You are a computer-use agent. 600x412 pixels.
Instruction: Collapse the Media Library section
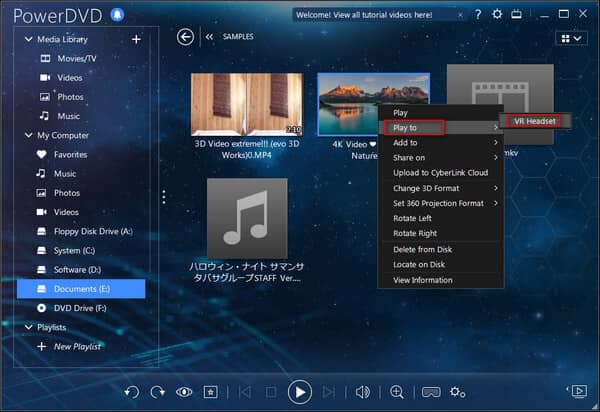click(x=28, y=39)
